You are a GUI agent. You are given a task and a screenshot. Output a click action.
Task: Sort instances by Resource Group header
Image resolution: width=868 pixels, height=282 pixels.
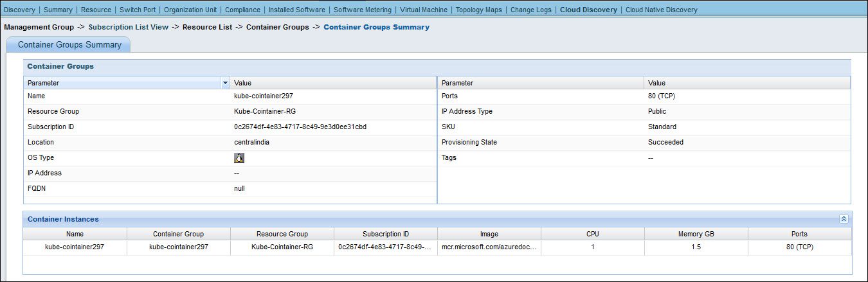coord(282,234)
